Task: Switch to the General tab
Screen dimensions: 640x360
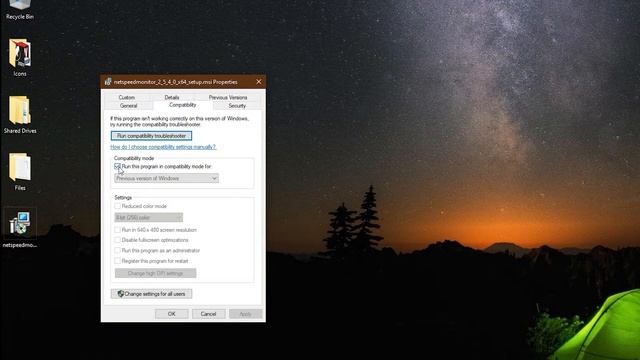Action: click(129, 106)
